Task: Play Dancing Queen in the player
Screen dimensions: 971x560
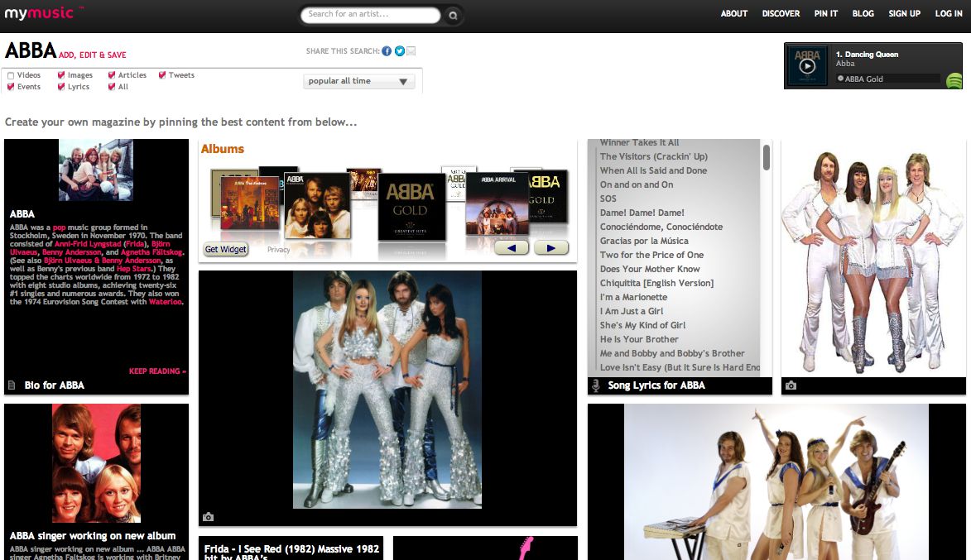Action: [807, 65]
